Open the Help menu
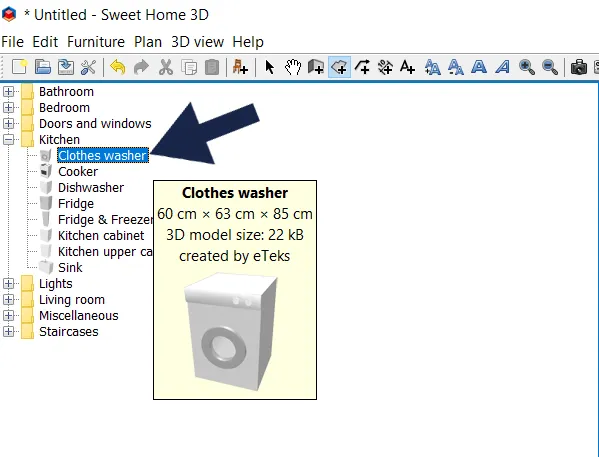 (248, 42)
